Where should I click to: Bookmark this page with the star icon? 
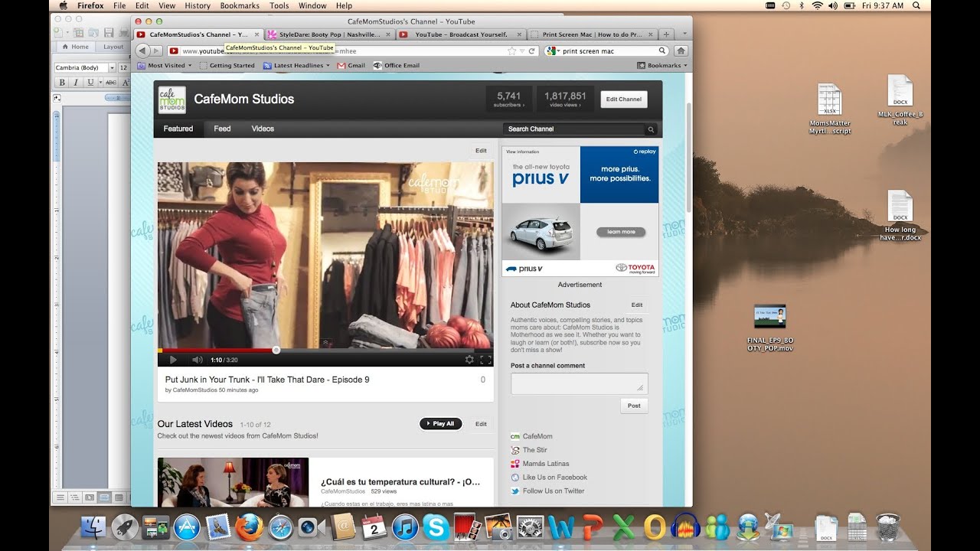tap(511, 51)
